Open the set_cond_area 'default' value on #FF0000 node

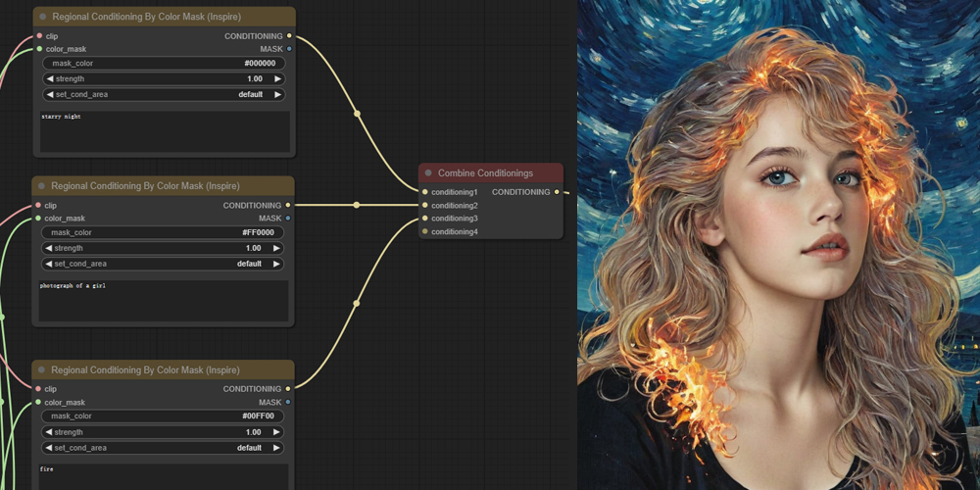pyautogui.click(x=249, y=264)
